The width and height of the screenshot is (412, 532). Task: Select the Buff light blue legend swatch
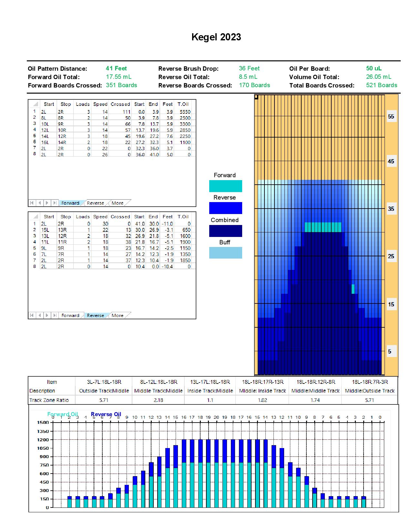click(225, 253)
